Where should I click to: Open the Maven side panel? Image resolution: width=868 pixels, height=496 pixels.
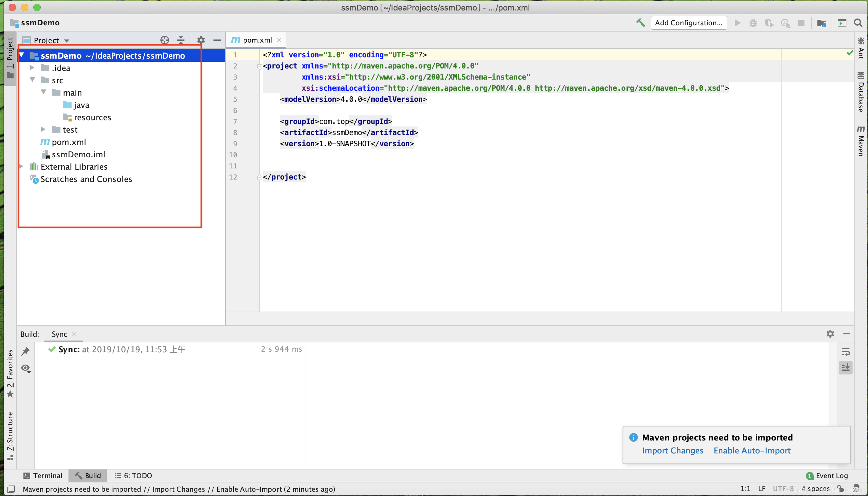click(x=861, y=141)
